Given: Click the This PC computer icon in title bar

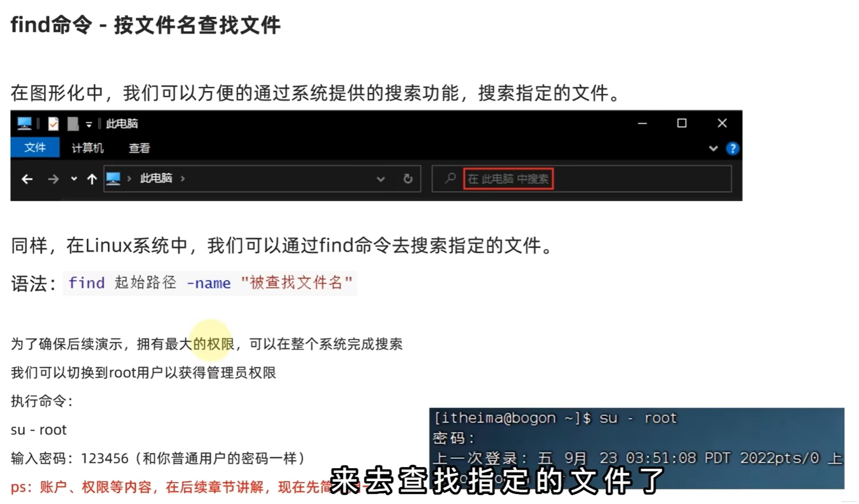Looking at the screenshot, I should pyautogui.click(x=24, y=124).
